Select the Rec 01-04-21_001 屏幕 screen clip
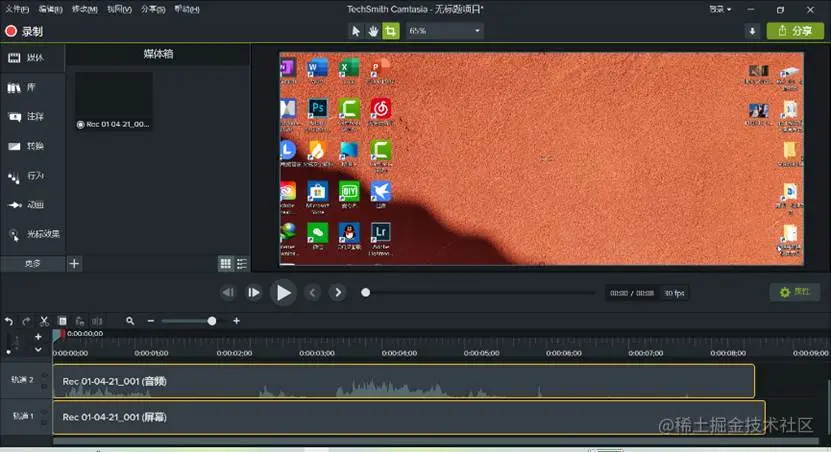Viewport: 831px width, 452px height. coord(409,418)
